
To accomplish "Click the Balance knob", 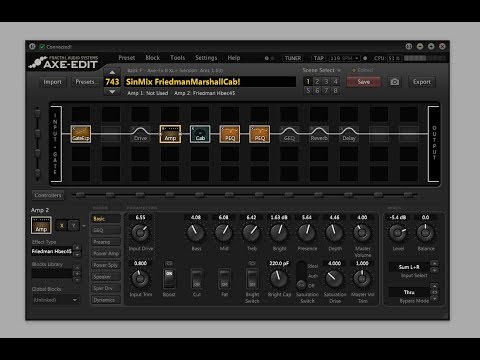I will [425, 233].
